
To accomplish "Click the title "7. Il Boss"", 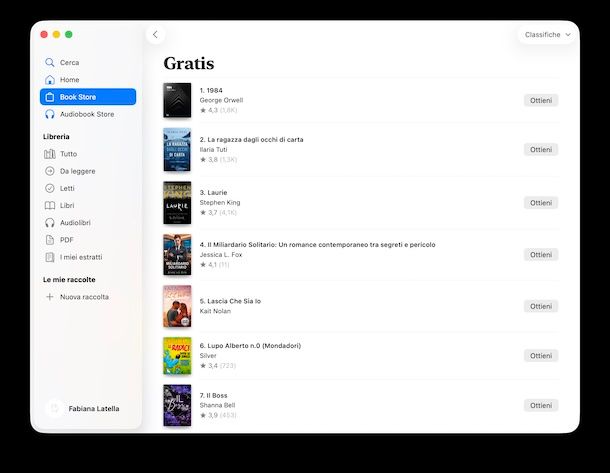I will click(214, 395).
